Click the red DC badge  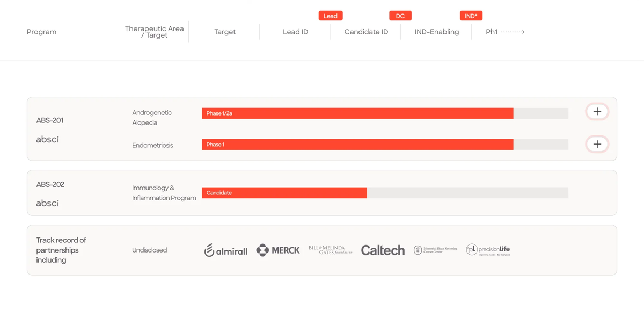400,16
